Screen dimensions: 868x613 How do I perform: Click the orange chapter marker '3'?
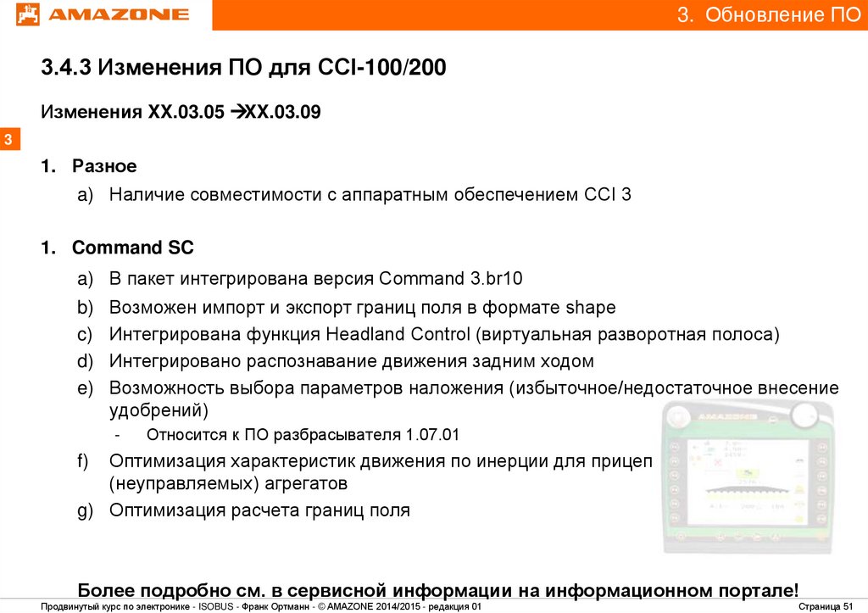8,139
